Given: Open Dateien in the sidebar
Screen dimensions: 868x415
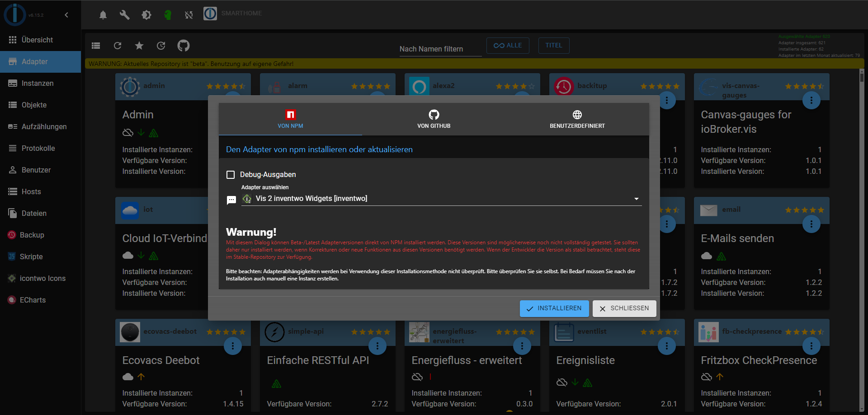Looking at the screenshot, I should (41, 213).
